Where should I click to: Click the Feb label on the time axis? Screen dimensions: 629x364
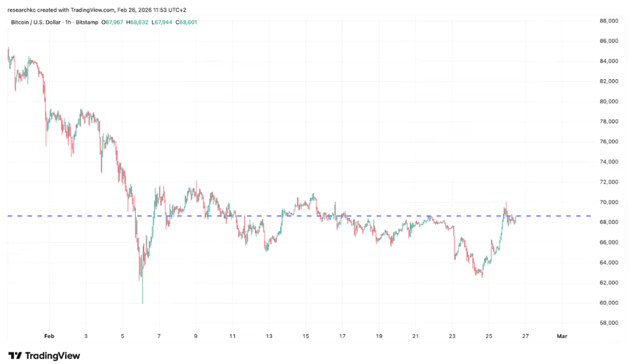tap(49, 336)
